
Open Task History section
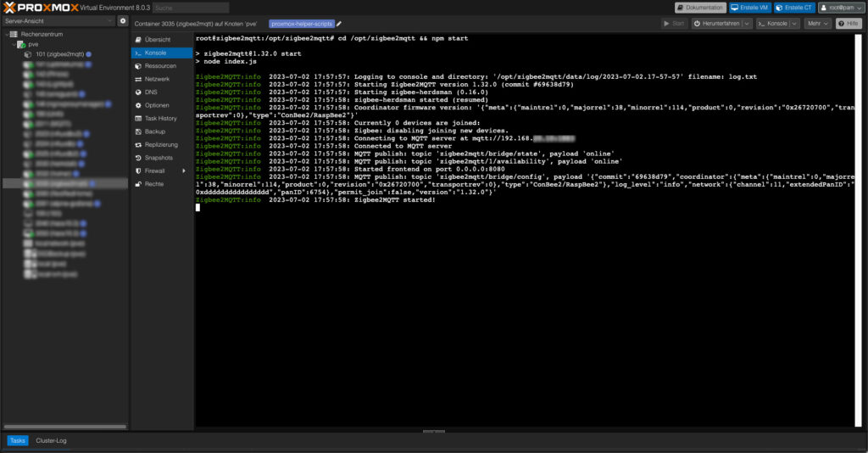(x=162, y=119)
